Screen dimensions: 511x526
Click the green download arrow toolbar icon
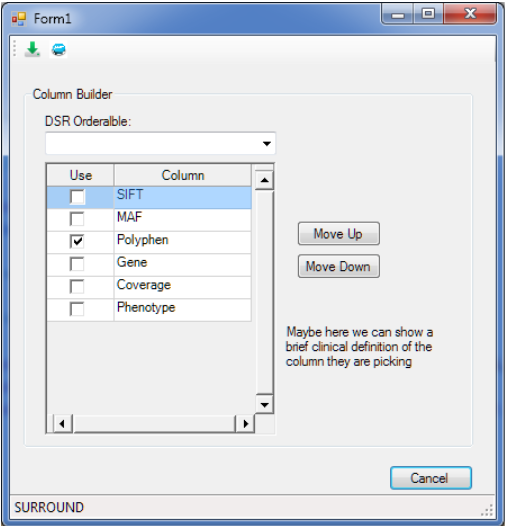[x=32, y=49]
